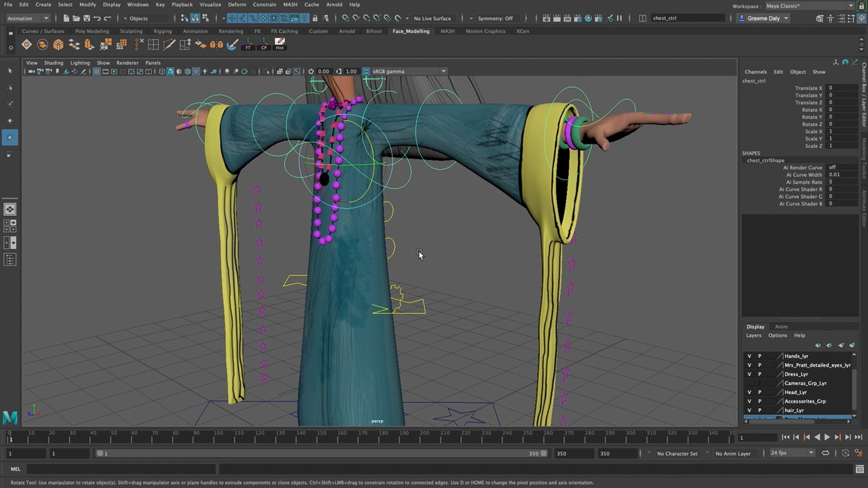Viewport: 868px width, 488px height.
Task: Open the Channels menu in Channel Box
Action: click(756, 72)
